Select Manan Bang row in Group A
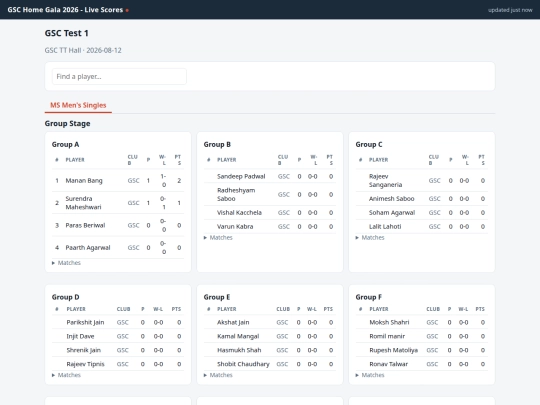540x405 pixels. tap(118, 180)
